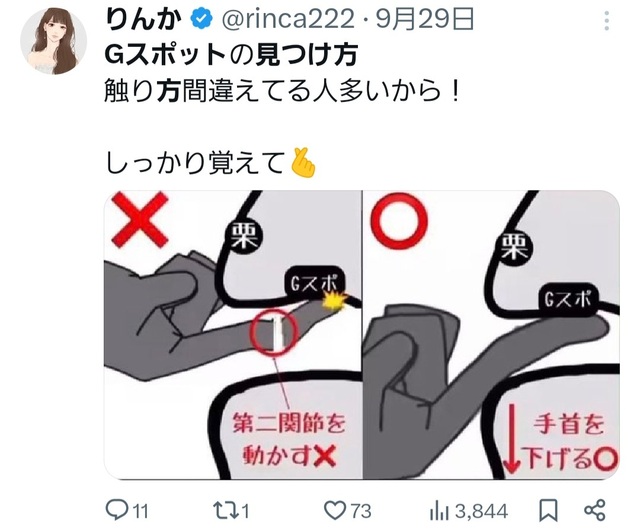
Task: Open the left image with red X mark
Action: (x=233, y=335)
